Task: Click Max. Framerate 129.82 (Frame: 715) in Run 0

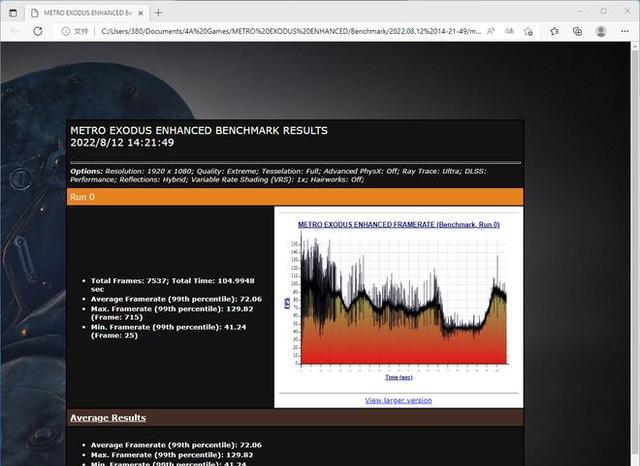Action: coord(172,313)
